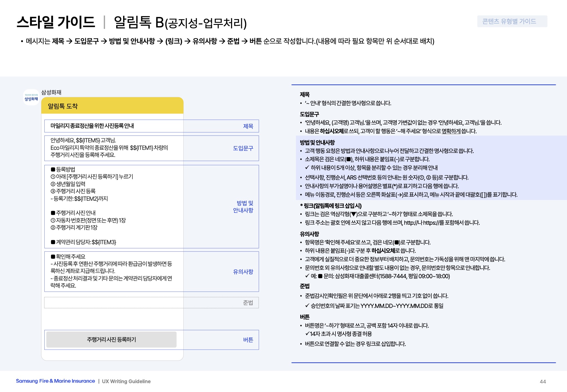This screenshot has width=567, height=392.
Task: Click the black square bullet before 주행거리 사진 안내
Action: [x=53, y=213]
